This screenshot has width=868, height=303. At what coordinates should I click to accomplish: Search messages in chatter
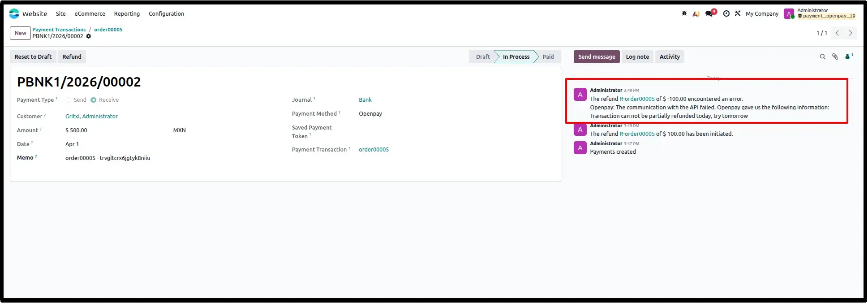pyautogui.click(x=822, y=57)
